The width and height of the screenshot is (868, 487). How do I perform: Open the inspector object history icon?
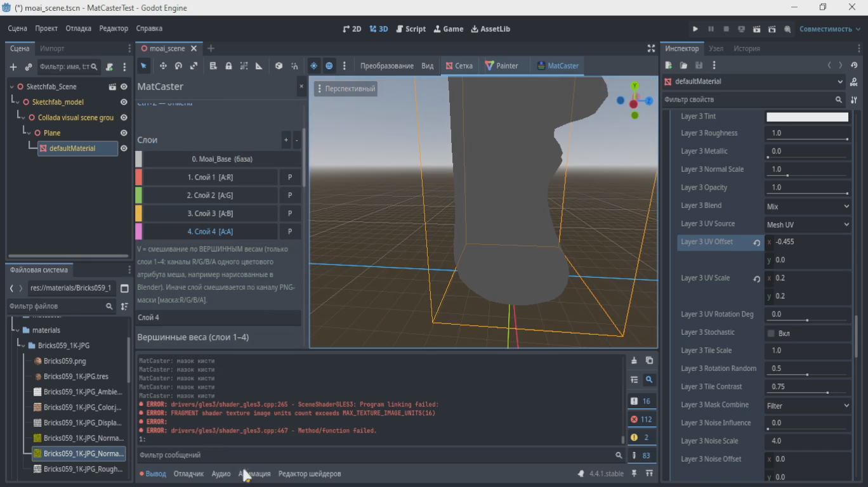coord(854,65)
